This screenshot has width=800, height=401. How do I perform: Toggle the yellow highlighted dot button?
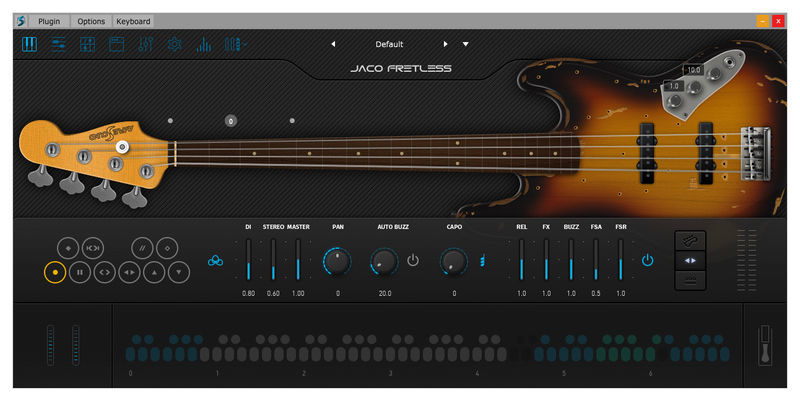[55, 272]
